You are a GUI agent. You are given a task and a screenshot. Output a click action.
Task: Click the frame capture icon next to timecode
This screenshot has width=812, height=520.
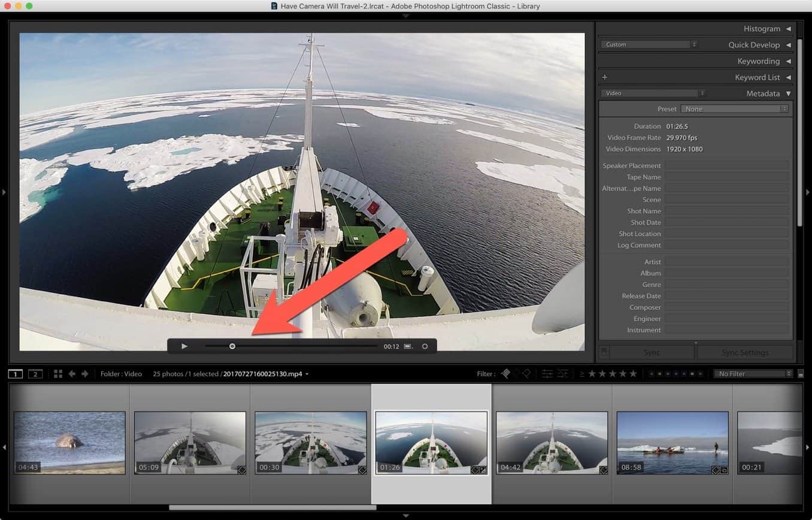[x=408, y=346]
